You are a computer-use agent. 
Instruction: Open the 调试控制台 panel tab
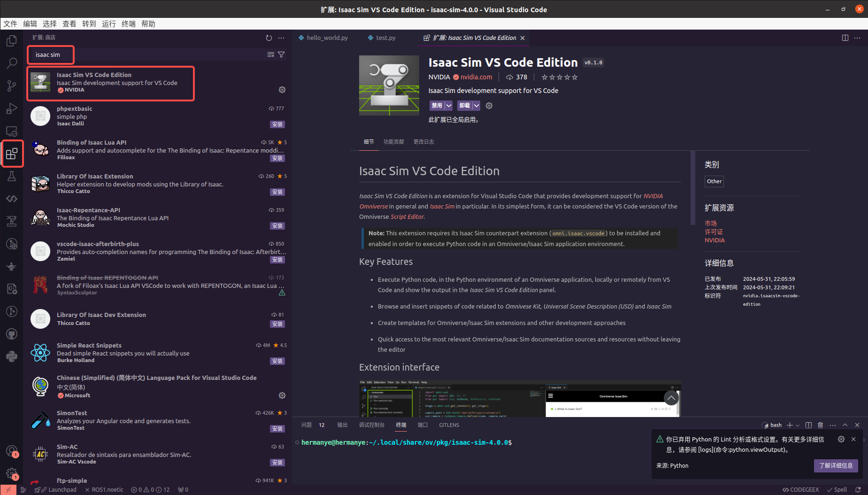tap(372, 425)
